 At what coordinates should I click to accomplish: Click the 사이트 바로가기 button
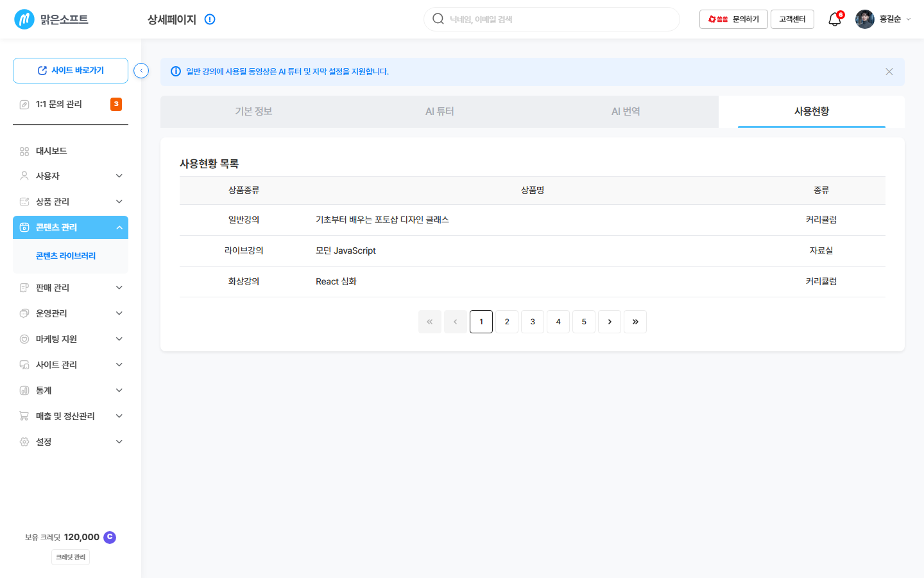[x=71, y=71]
